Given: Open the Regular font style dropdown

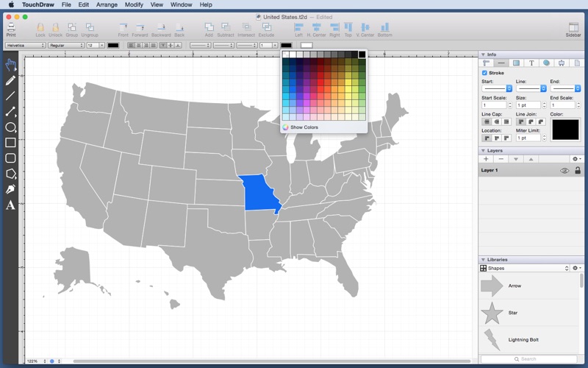Looking at the screenshot, I should click(66, 46).
